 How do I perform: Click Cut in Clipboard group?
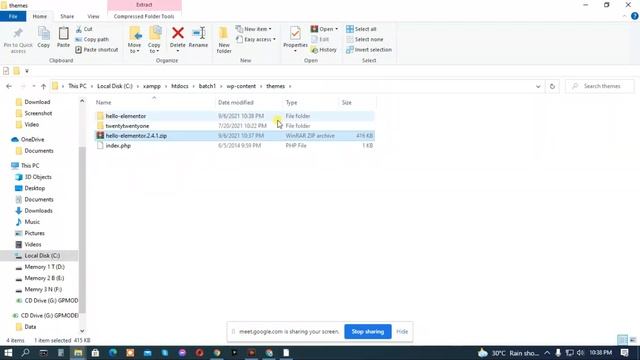coord(84,29)
